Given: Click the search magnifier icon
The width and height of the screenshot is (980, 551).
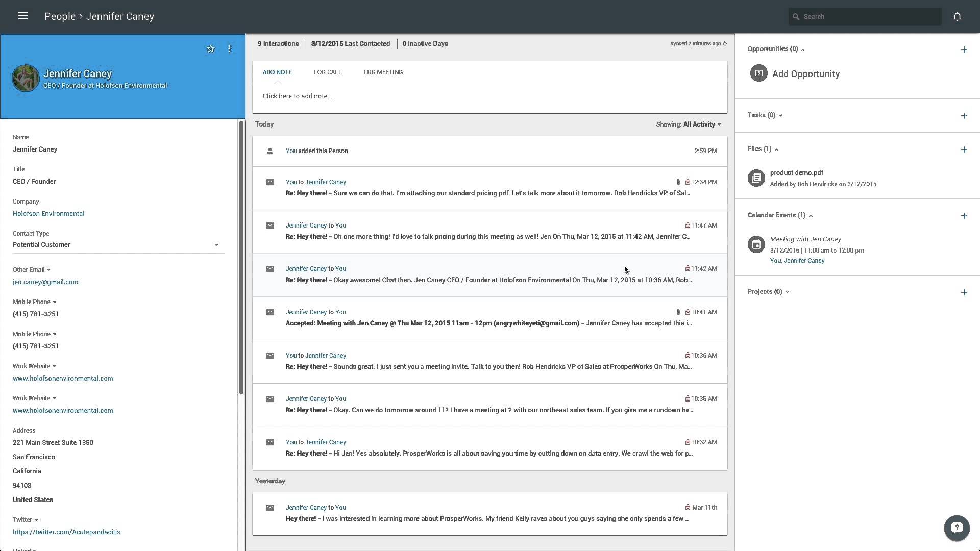Looking at the screenshot, I should tap(796, 17).
